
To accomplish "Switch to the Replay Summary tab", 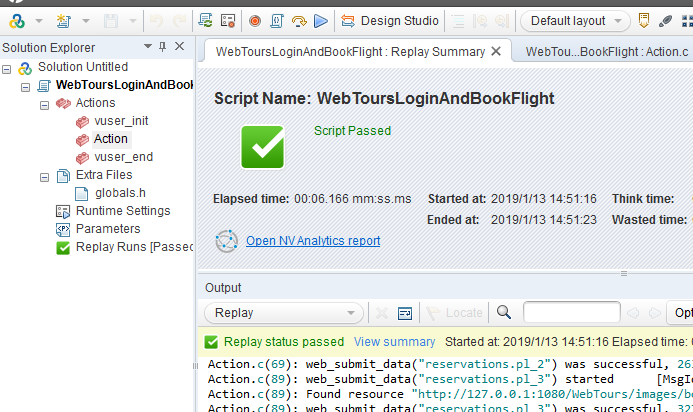I will [350, 52].
